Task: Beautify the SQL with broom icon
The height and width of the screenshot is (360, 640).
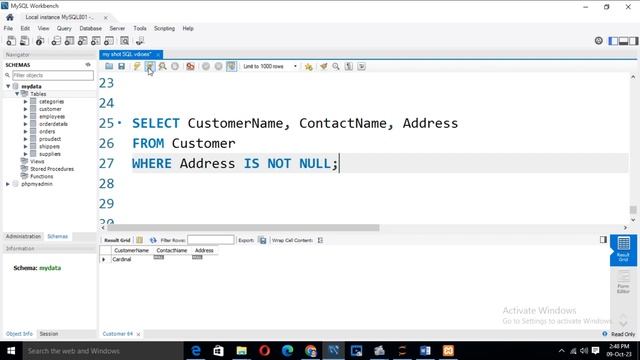Action: pyautogui.click(x=324, y=66)
